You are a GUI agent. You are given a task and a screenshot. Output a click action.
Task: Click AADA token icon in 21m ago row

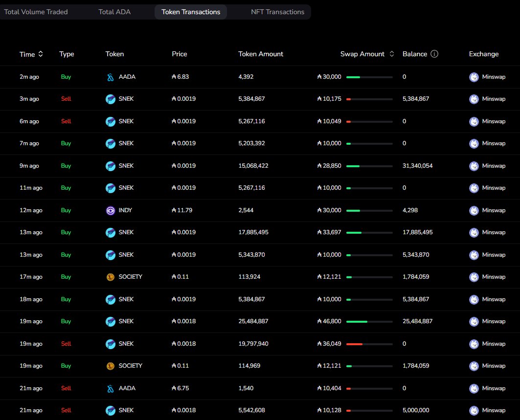point(111,389)
